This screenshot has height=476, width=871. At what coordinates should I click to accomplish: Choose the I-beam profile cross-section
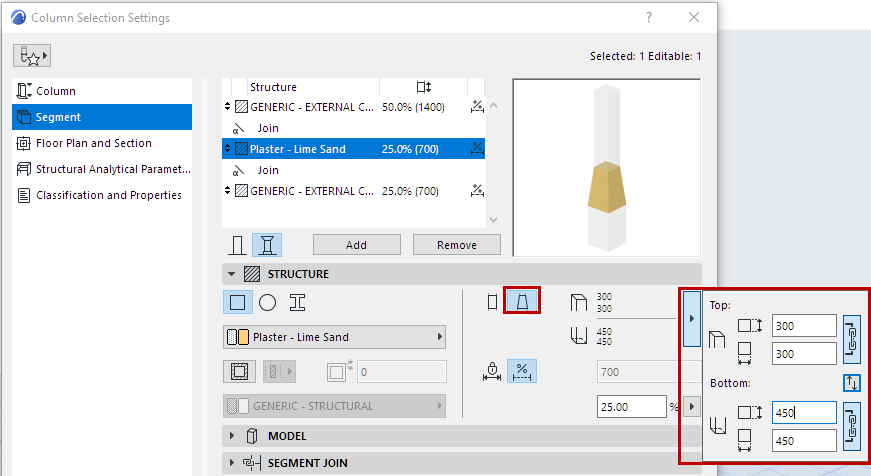297,301
